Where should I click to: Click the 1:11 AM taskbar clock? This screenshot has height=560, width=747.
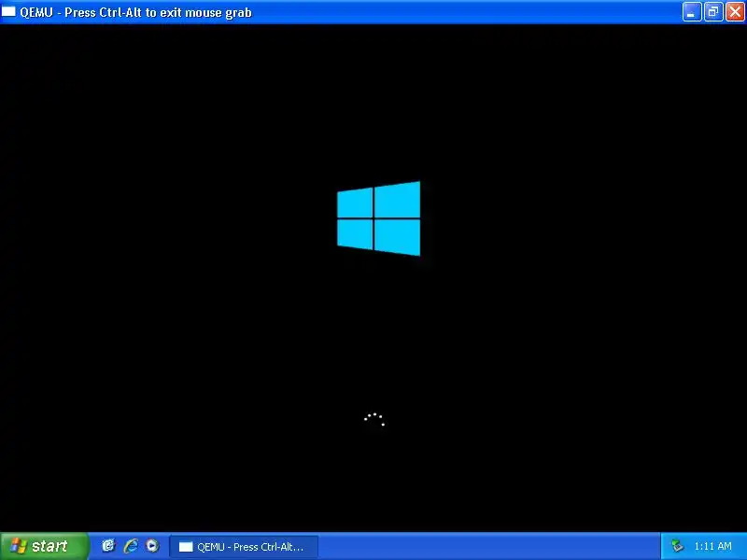coord(712,546)
